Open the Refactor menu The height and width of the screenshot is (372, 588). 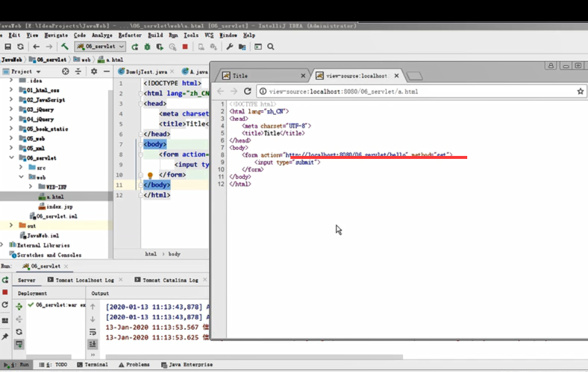click(130, 35)
